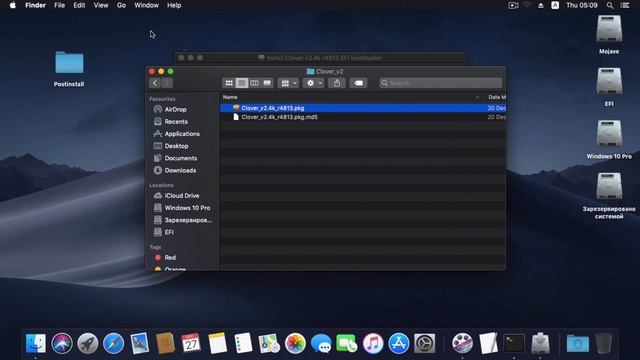Open App Store from the Dock
640x360 pixels.
pyautogui.click(x=399, y=343)
